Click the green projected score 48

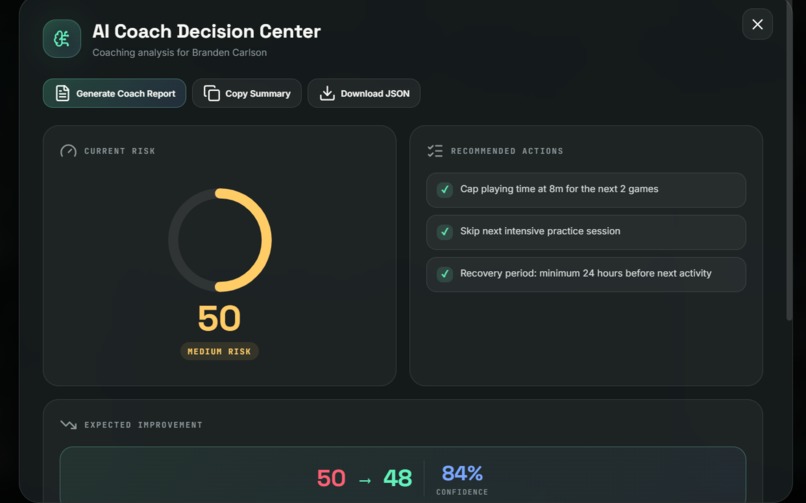[x=397, y=478]
